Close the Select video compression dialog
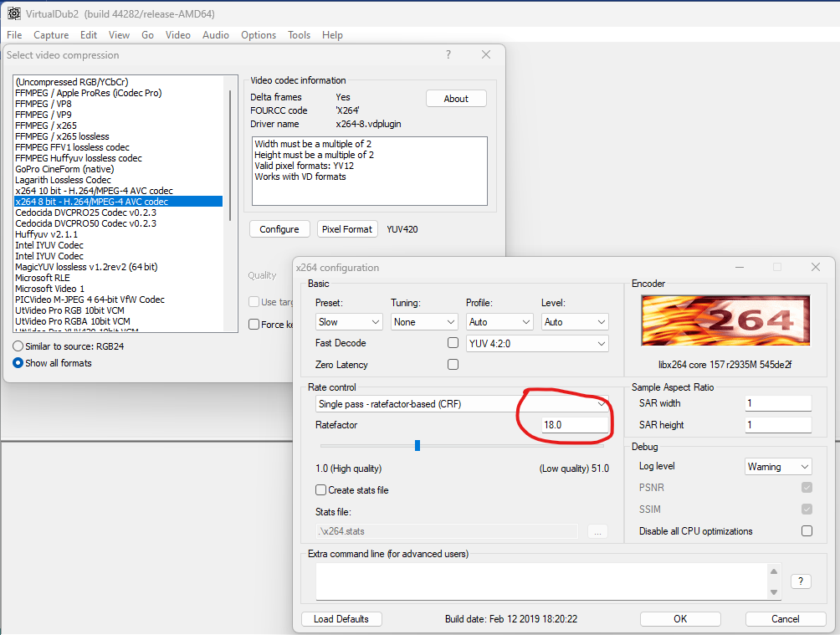Screen dimensions: 840x635 (486, 54)
